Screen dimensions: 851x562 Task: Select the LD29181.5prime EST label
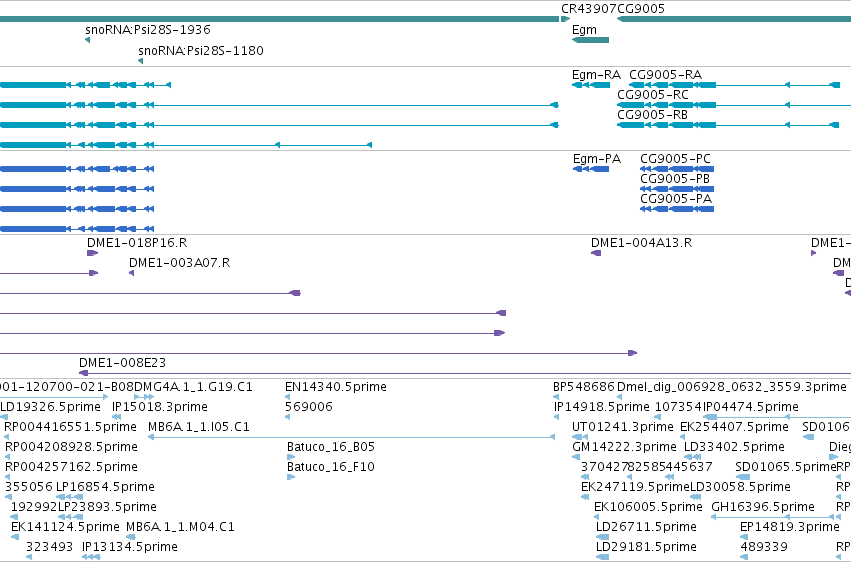coord(646,548)
